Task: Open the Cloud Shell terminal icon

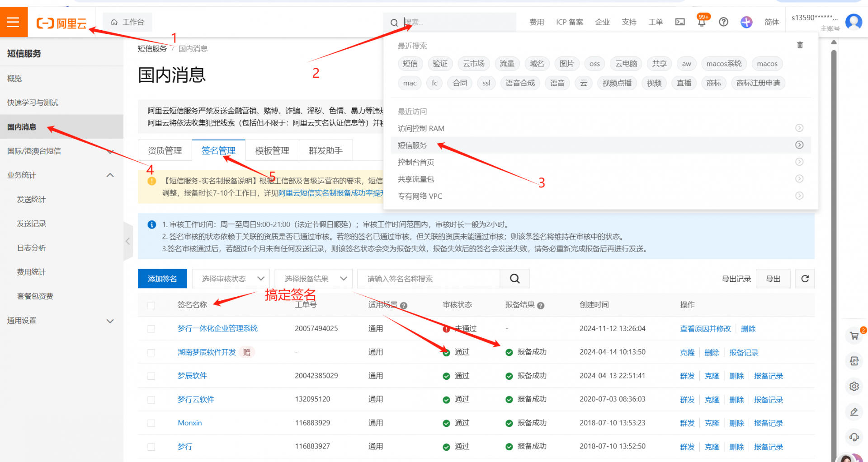Action: tap(680, 22)
